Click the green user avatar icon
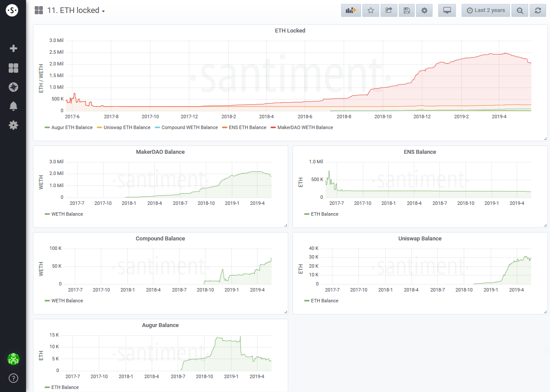This screenshot has height=392, width=550. click(x=13, y=359)
